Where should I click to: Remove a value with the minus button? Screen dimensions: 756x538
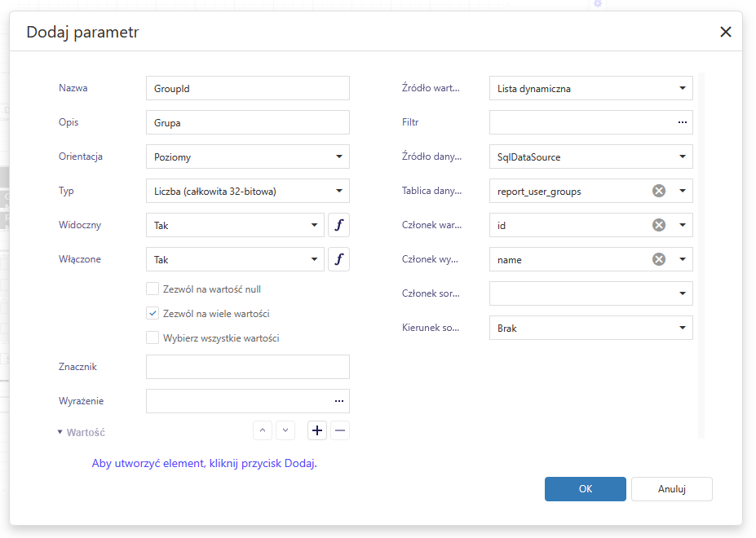click(x=340, y=430)
